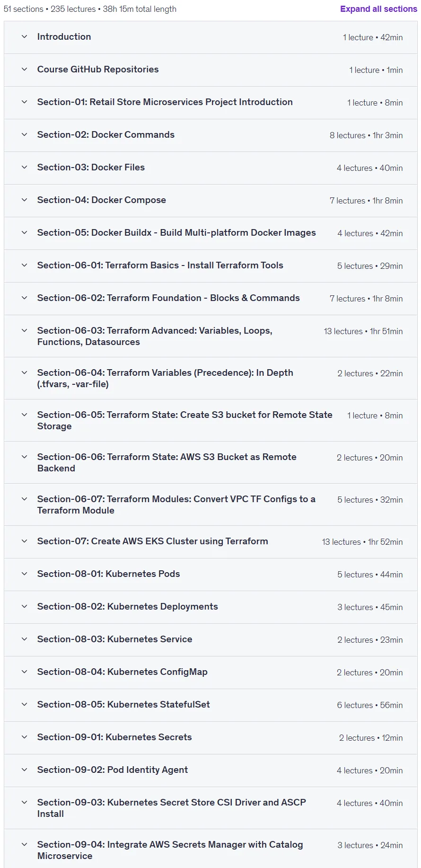The width and height of the screenshot is (421, 868).
Task: Expand Section-03 Docker Files chevron
Action: (x=25, y=167)
